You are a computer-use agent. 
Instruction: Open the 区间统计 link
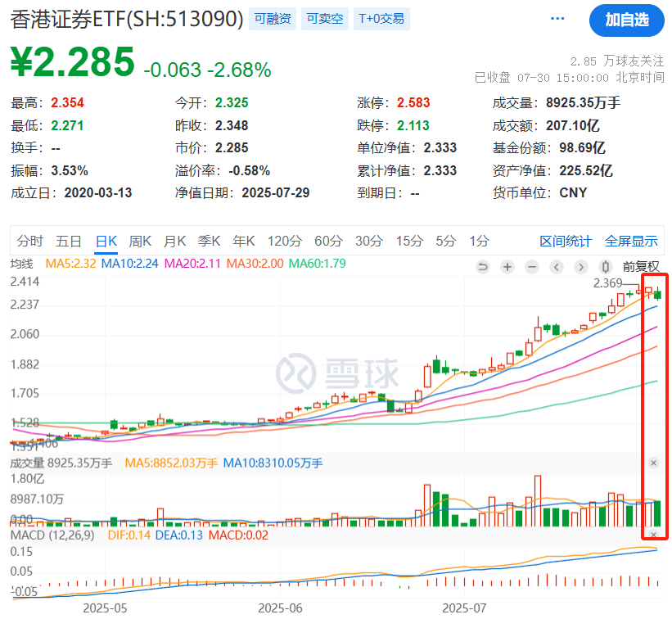566,242
